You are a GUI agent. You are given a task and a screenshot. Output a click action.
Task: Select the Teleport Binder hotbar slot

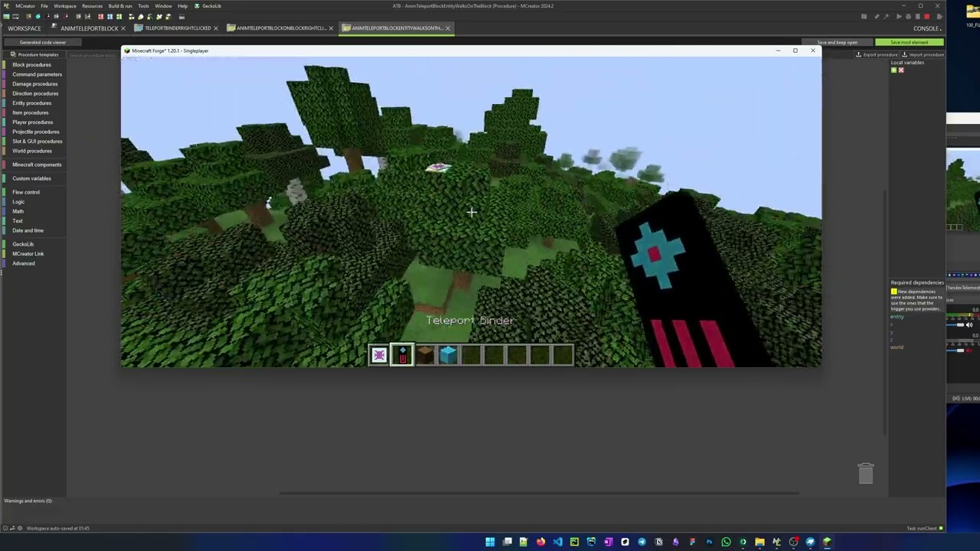click(402, 354)
